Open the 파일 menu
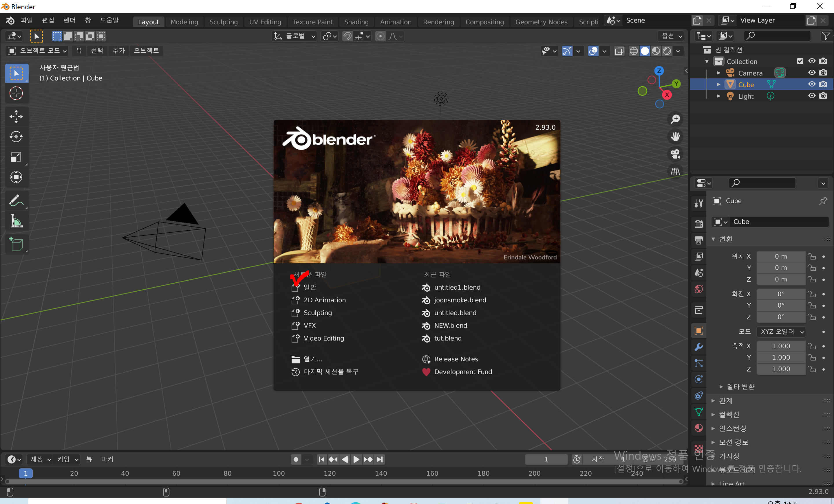This screenshot has height=504, width=834. (26, 20)
